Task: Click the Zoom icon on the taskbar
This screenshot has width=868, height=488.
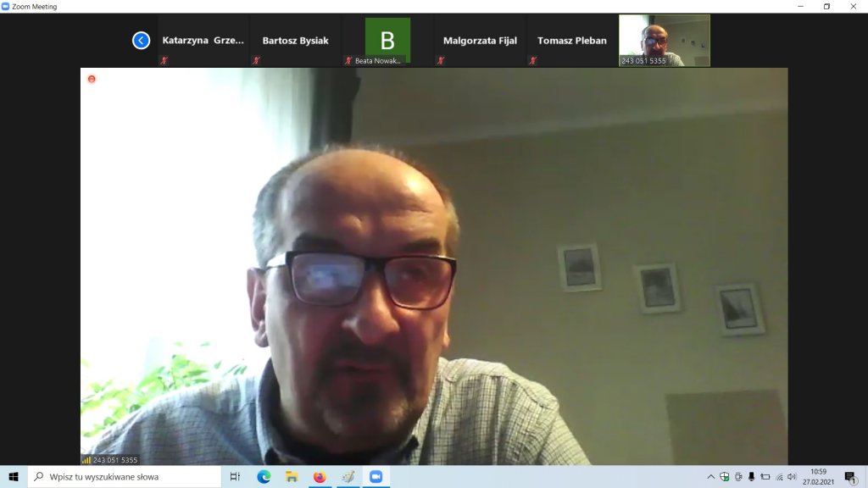Action: pos(376,476)
